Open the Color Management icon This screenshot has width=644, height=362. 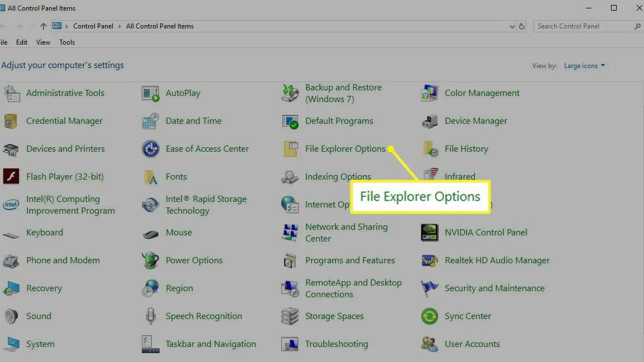point(430,93)
